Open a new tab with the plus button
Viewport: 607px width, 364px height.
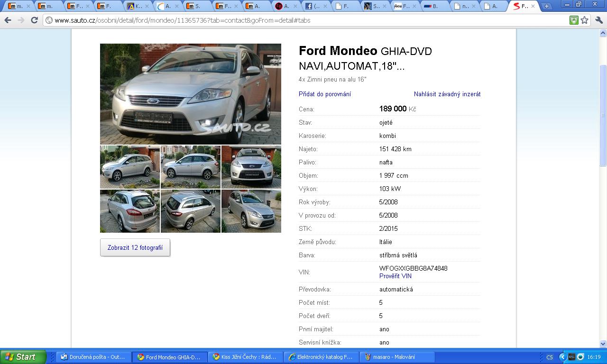(547, 6)
